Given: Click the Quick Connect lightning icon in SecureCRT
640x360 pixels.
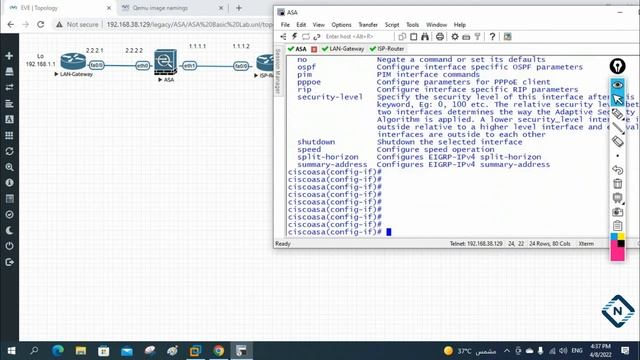Looking at the screenshot, I should pos(294,37).
